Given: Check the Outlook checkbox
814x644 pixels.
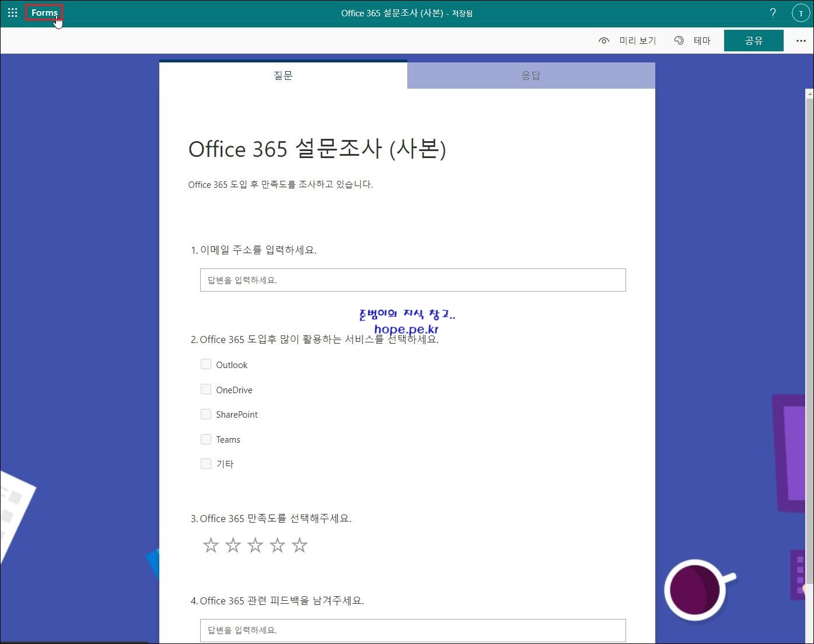Looking at the screenshot, I should (206, 365).
